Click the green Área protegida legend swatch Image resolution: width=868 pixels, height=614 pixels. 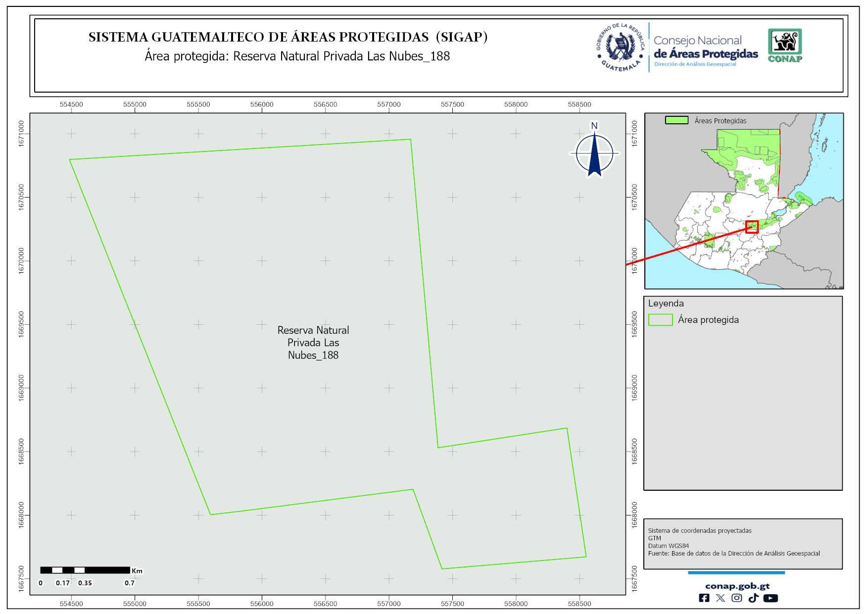[x=660, y=320]
